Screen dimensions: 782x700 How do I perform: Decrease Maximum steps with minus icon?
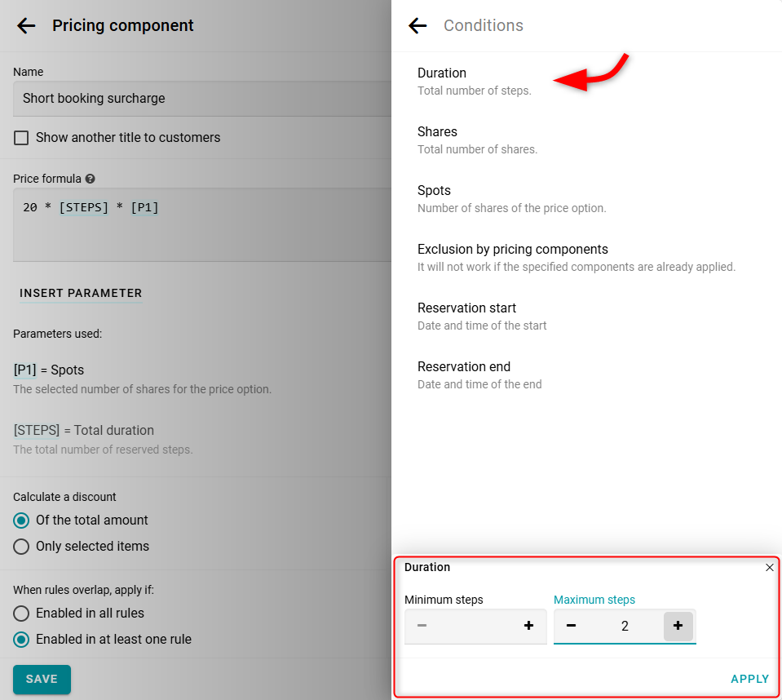(x=571, y=626)
